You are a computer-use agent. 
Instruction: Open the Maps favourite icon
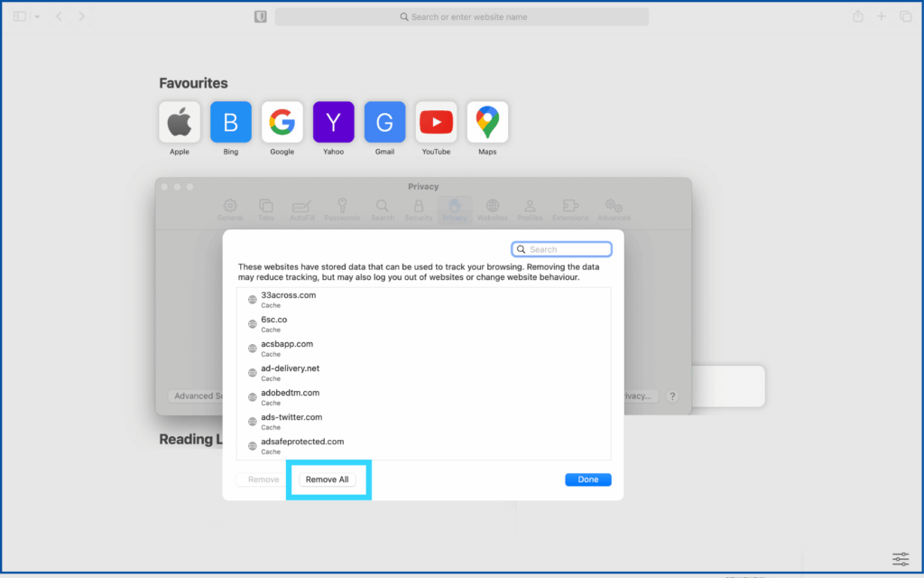(x=487, y=122)
